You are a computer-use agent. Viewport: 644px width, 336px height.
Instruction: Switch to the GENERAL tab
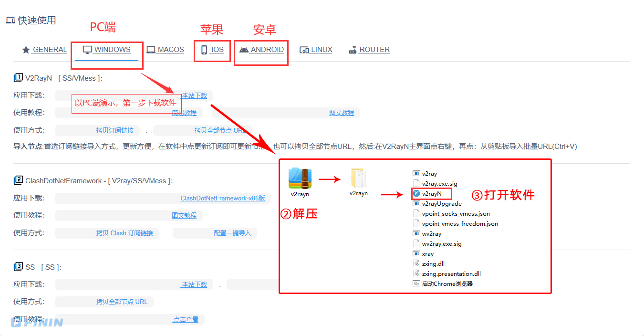pos(44,50)
